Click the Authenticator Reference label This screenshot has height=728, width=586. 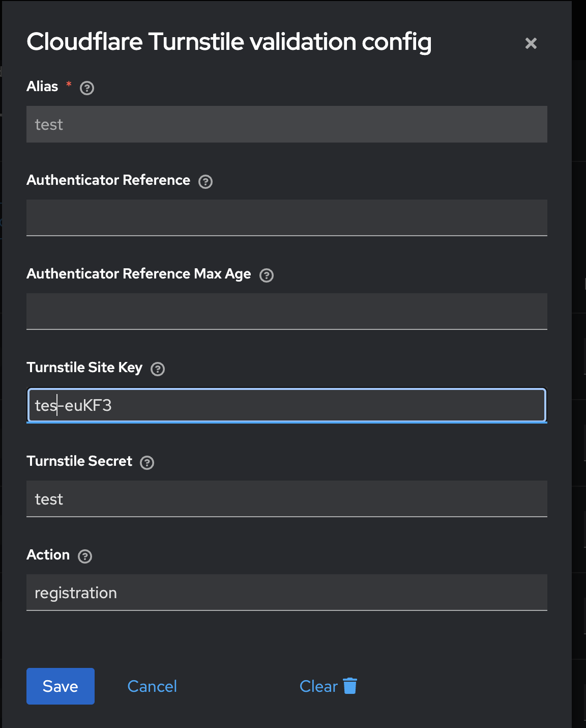[108, 180]
